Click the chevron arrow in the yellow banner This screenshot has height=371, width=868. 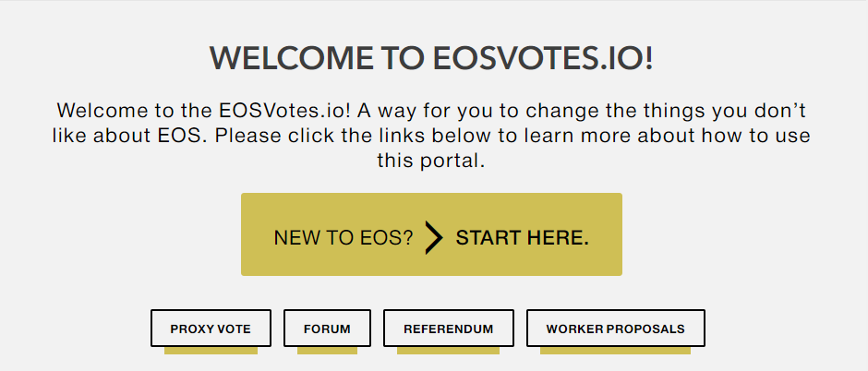coord(435,238)
